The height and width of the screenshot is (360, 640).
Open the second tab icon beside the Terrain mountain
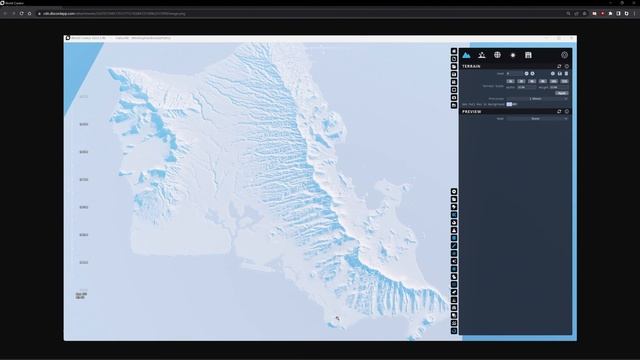(482, 55)
